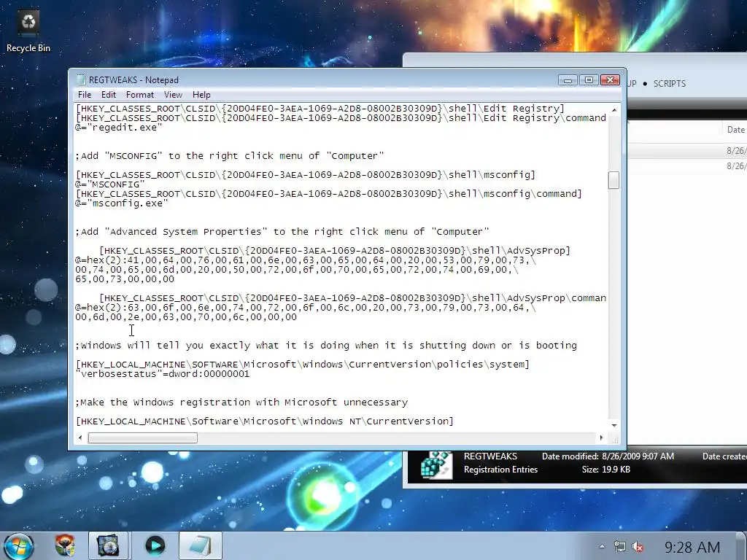
Task: Click the line @="MSCONFIG"
Action: (110, 184)
